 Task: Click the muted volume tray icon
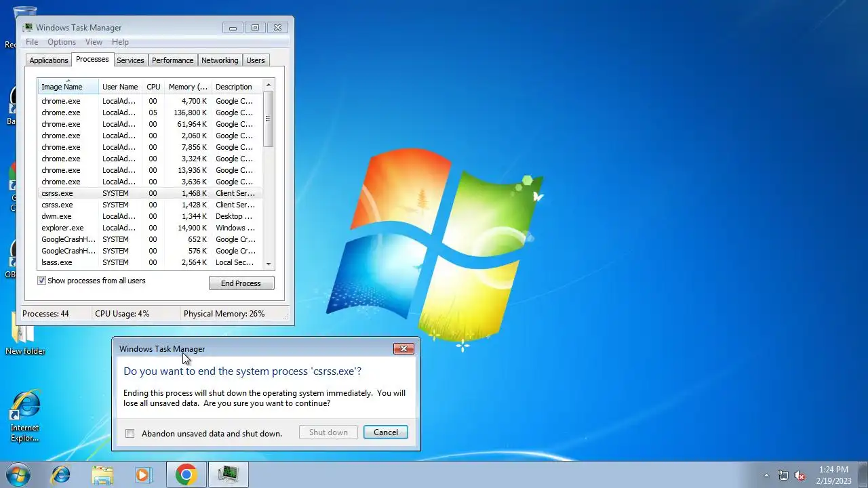pos(800,475)
